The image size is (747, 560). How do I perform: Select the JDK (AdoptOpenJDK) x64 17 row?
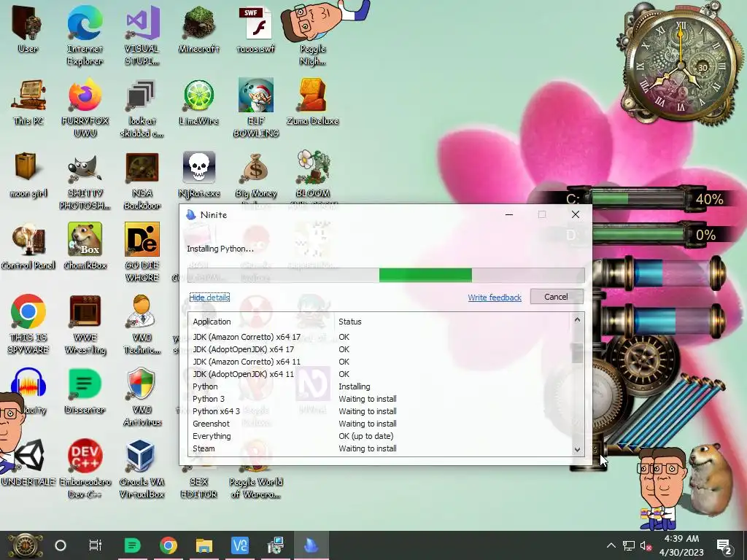[381, 349]
